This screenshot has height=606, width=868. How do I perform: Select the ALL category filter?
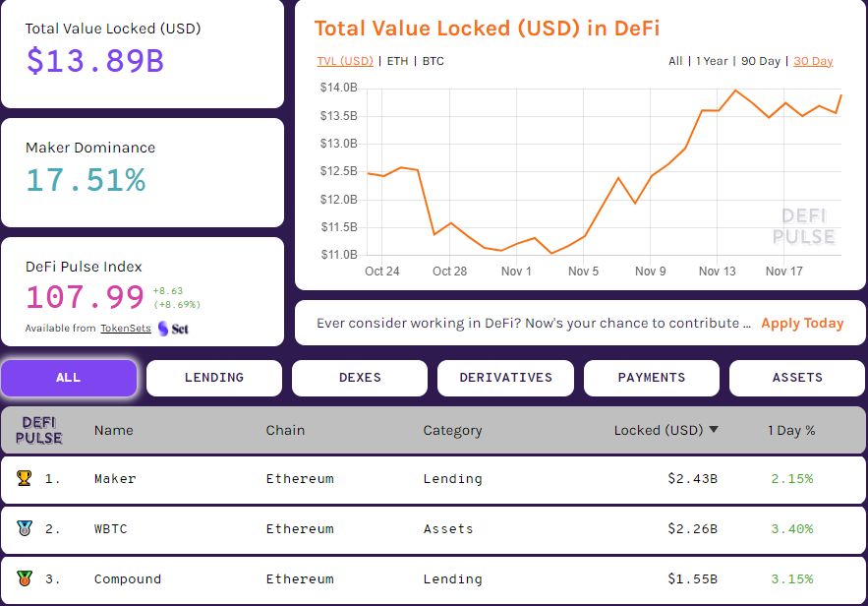tap(69, 378)
